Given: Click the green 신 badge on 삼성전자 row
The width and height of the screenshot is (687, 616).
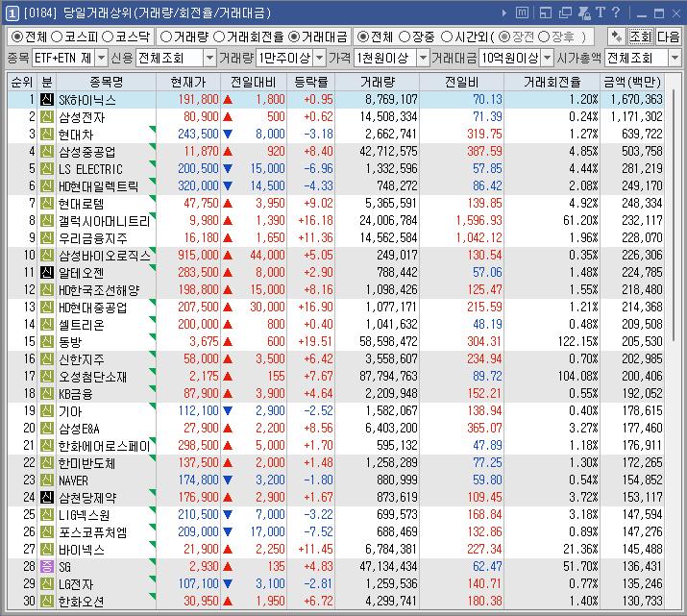Looking at the screenshot, I should click(x=47, y=117).
